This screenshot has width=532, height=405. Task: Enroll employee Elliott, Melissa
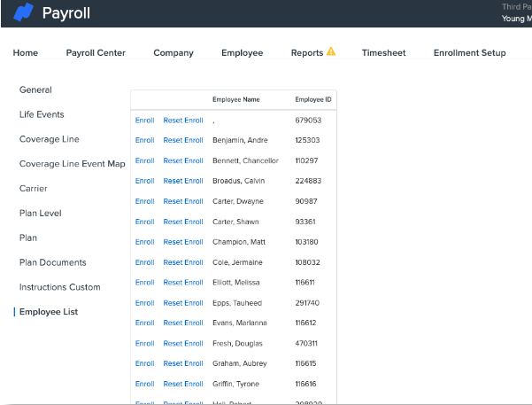pyautogui.click(x=144, y=283)
